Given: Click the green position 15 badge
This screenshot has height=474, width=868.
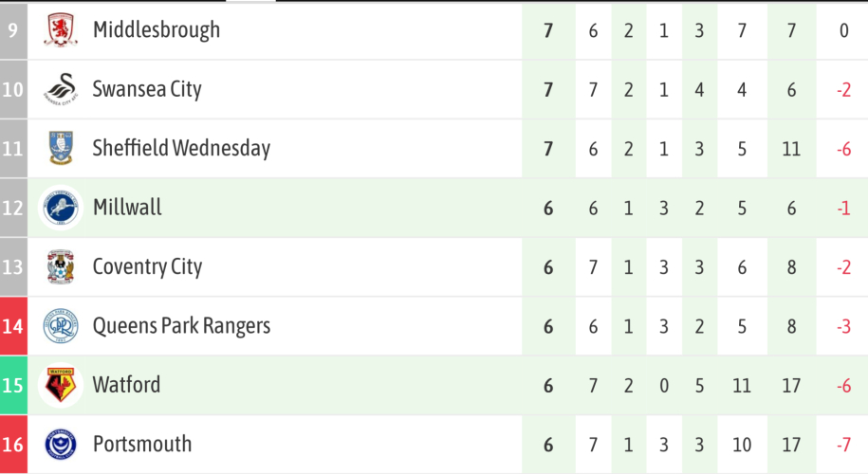Looking at the screenshot, I should tap(13, 385).
